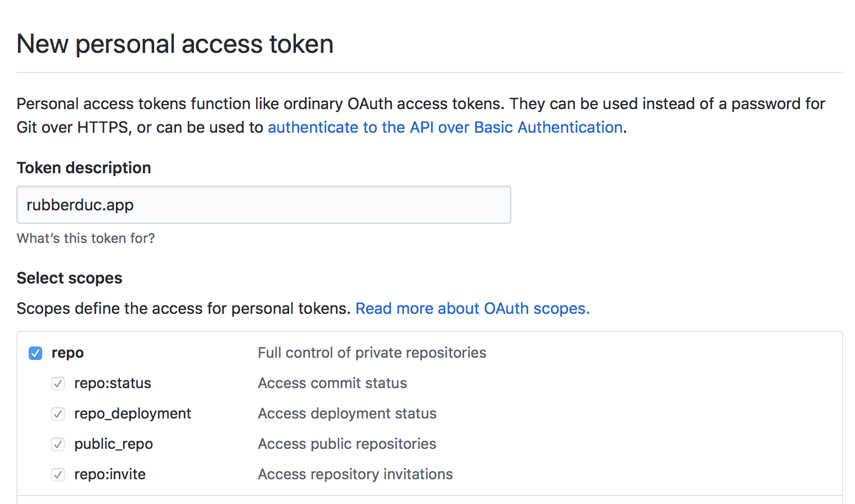Click the Select scopes heading

70,278
